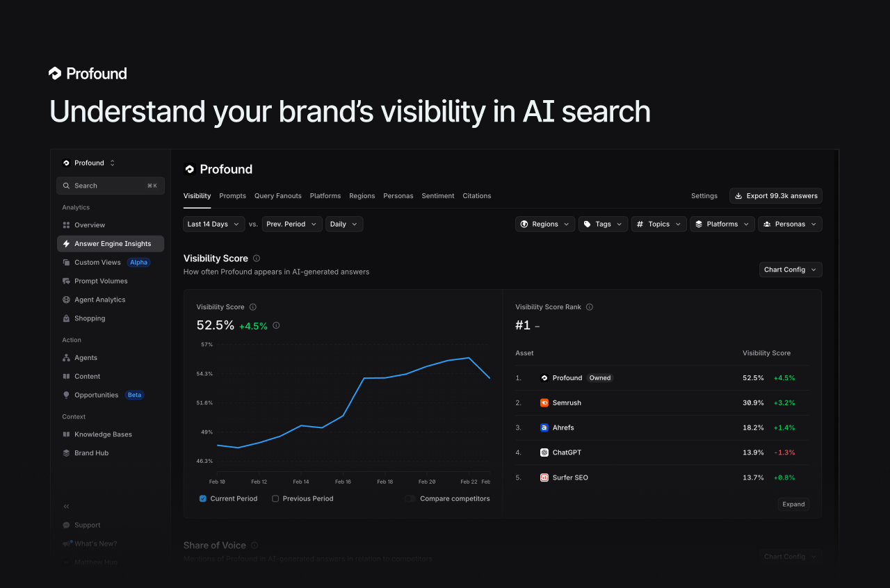Toggle the Compare competitors switch
890x588 pixels.
click(x=410, y=498)
